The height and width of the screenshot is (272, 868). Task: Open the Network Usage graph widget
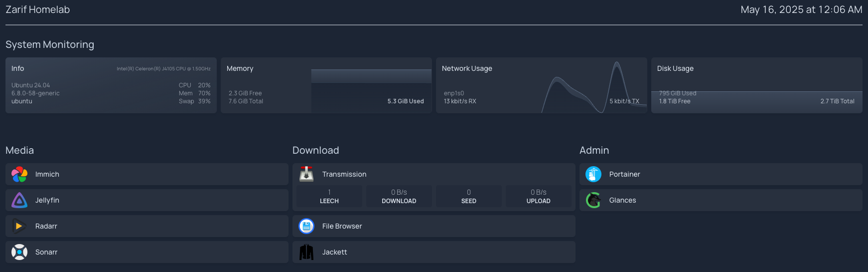[541, 85]
